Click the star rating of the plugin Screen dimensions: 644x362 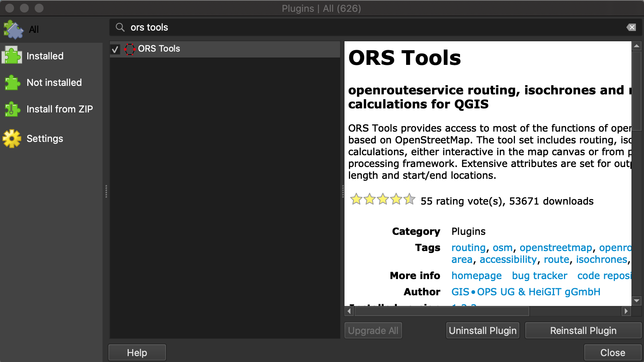382,199
